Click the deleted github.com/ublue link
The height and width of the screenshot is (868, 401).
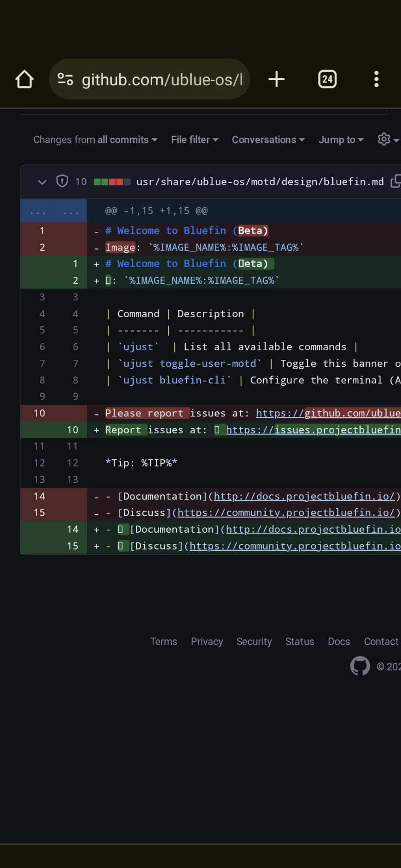click(x=328, y=413)
